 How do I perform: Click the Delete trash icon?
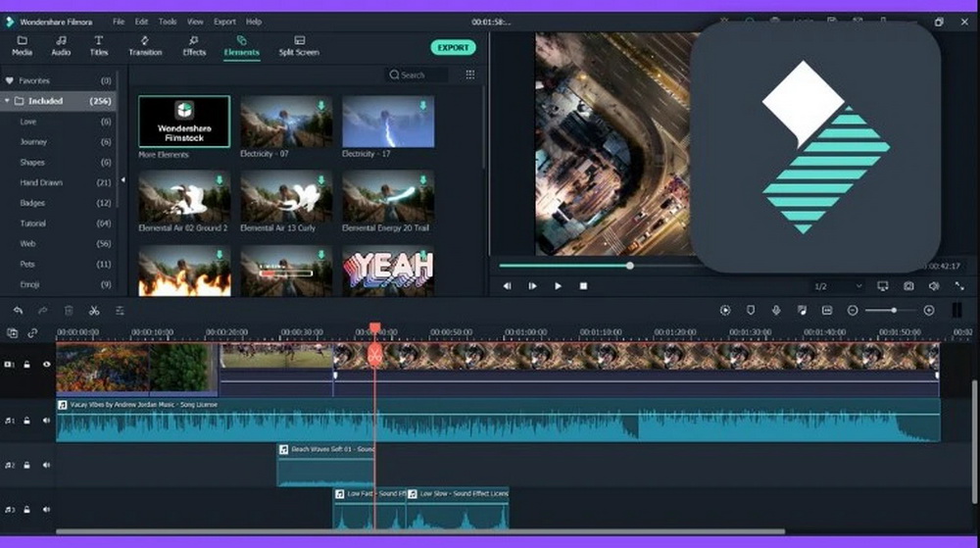(x=69, y=311)
